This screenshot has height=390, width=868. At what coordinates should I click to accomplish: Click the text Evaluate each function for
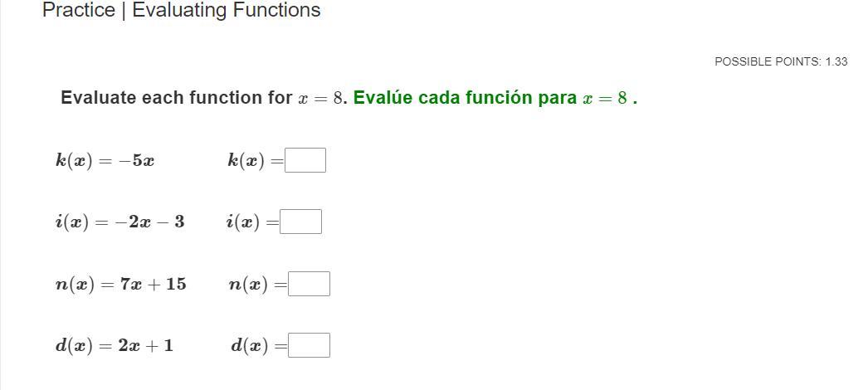[176, 98]
